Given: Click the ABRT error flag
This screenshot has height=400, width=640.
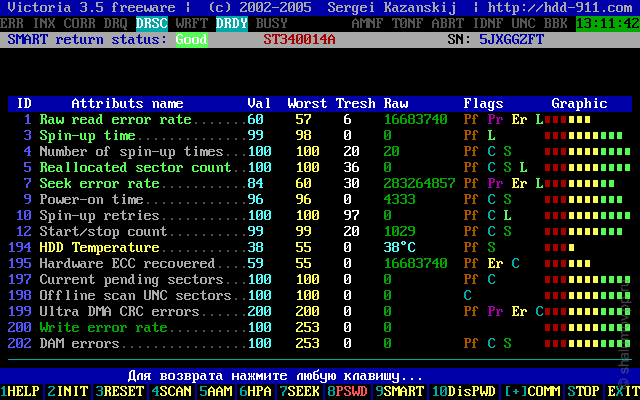Looking at the screenshot, I should (448, 24).
